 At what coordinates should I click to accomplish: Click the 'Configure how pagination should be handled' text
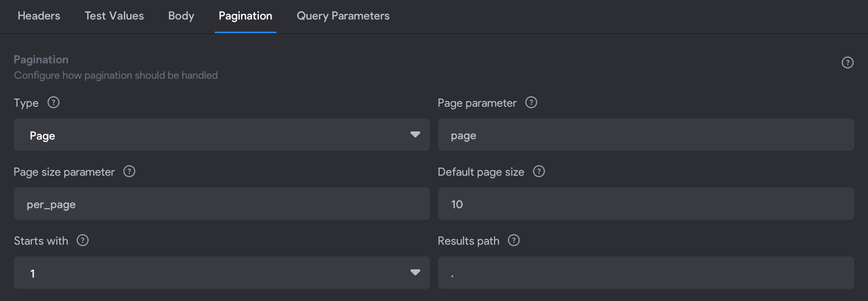[x=116, y=75]
